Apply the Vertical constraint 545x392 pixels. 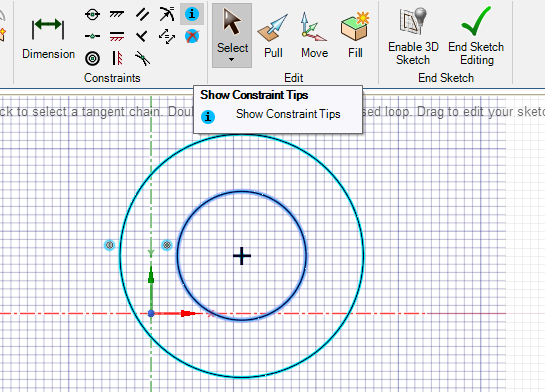pyautogui.click(x=117, y=58)
